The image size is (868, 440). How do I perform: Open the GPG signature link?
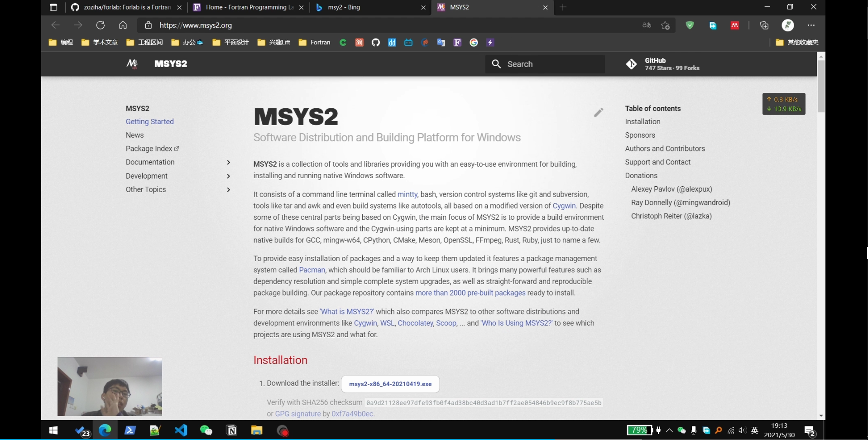point(298,414)
